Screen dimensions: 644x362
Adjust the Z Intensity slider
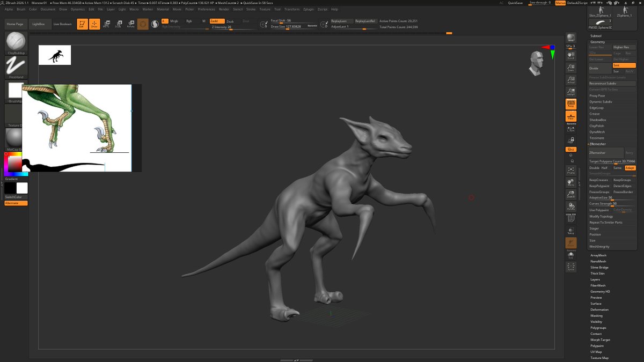click(230, 27)
